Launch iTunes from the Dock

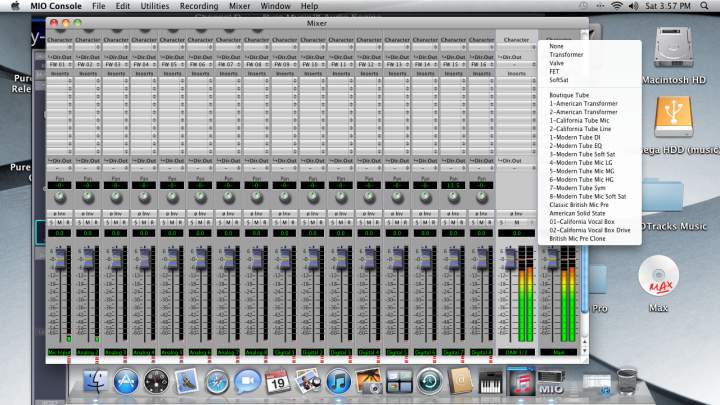point(338,381)
